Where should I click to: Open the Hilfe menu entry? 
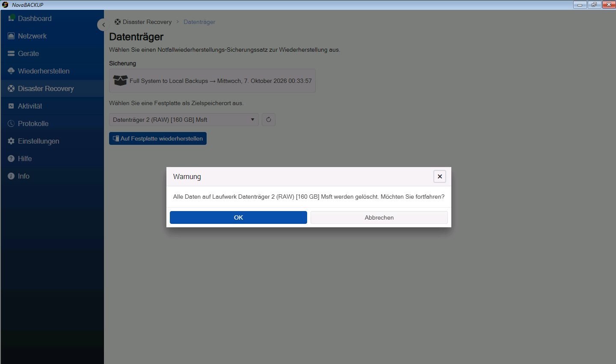point(52,159)
